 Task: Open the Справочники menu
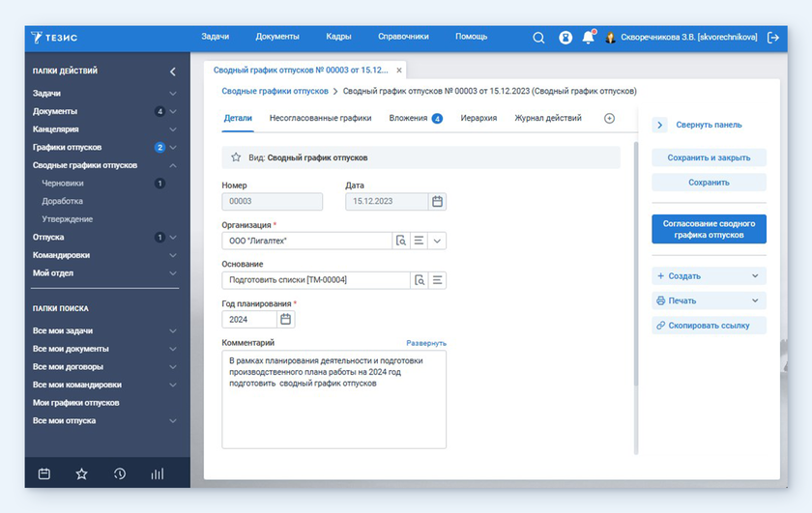[403, 37]
